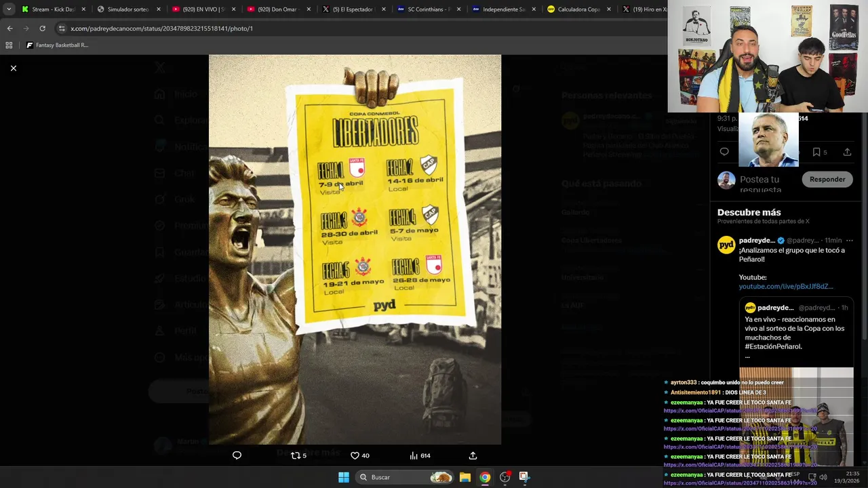Share icon in right sidebar action row
Screen dimensions: 868x488
(847, 152)
